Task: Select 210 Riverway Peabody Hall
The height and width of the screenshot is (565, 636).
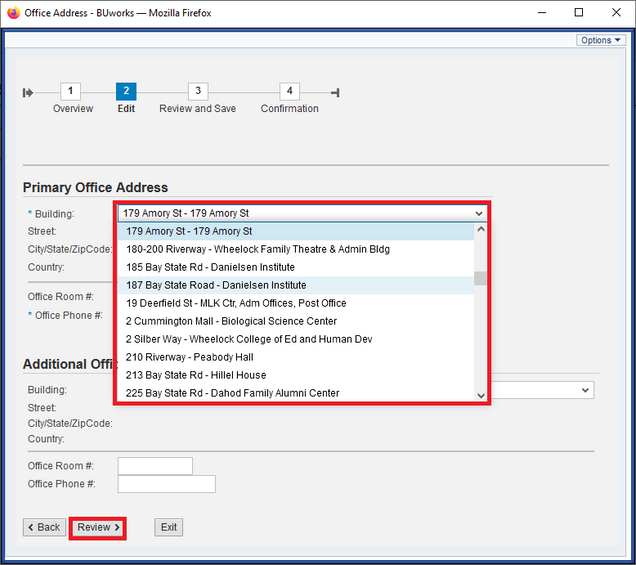Action: coord(296,357)
